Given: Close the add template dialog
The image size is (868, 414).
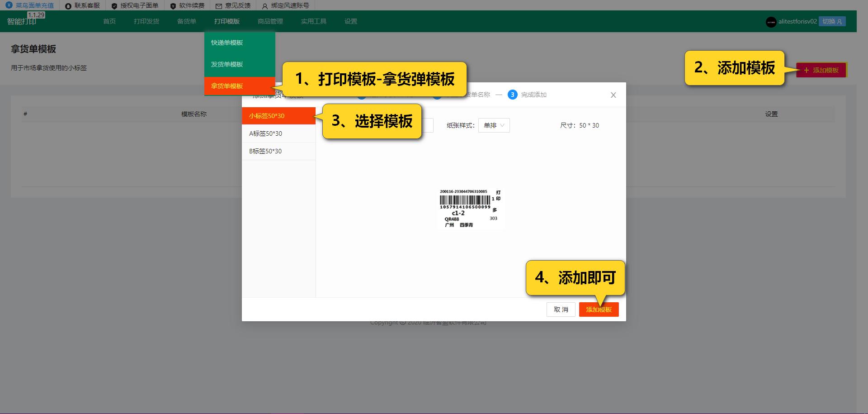Looking at the screenshot, I should click(613, 95).
